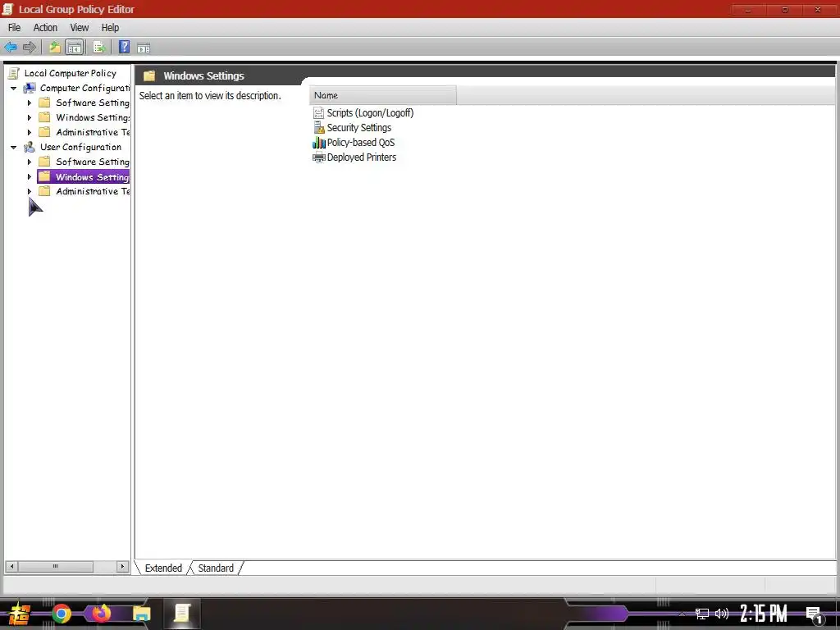Expand Windows Settings under Computer Configuration
Image resolution: width=840 pixels, height=630 pixels.
[30, 117]
